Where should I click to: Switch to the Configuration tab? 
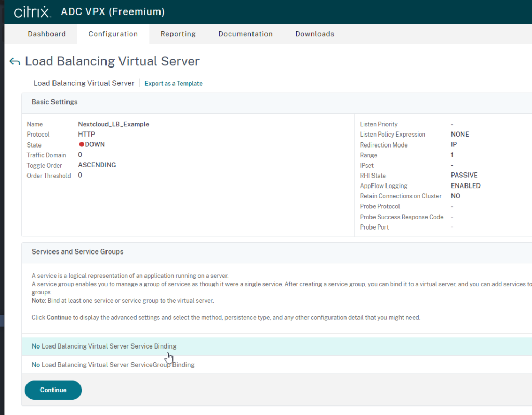113,34
